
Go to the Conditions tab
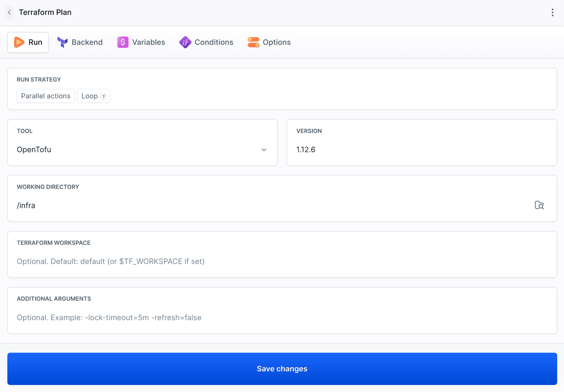(206, 42)
